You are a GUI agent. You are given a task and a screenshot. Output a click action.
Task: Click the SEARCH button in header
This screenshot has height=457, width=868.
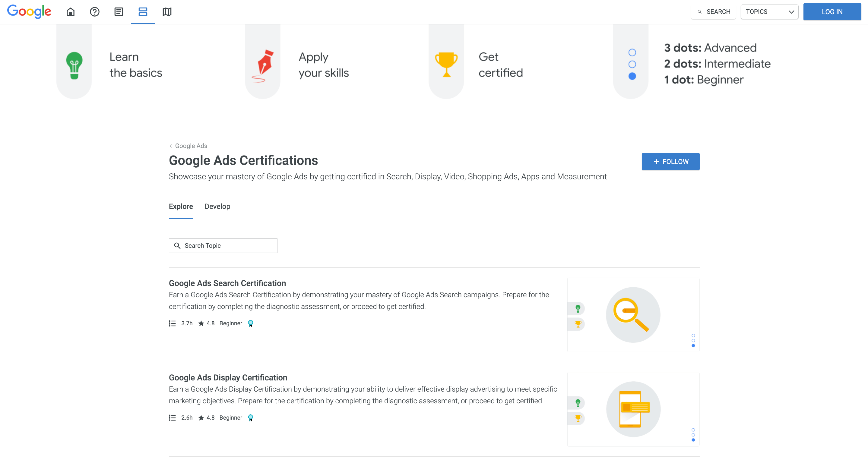tap(714, 12)
